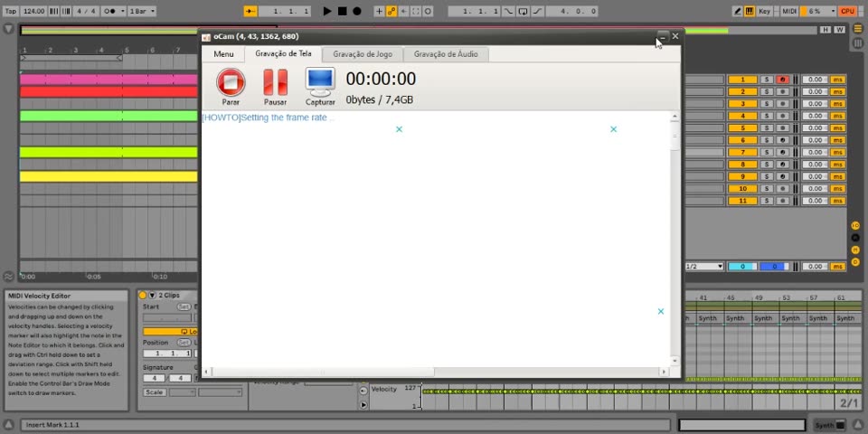The height and width of the screenshot is (434, 868).
Task: Open the Gravação de Áudio tab
Action: click(x=446, y=54)
